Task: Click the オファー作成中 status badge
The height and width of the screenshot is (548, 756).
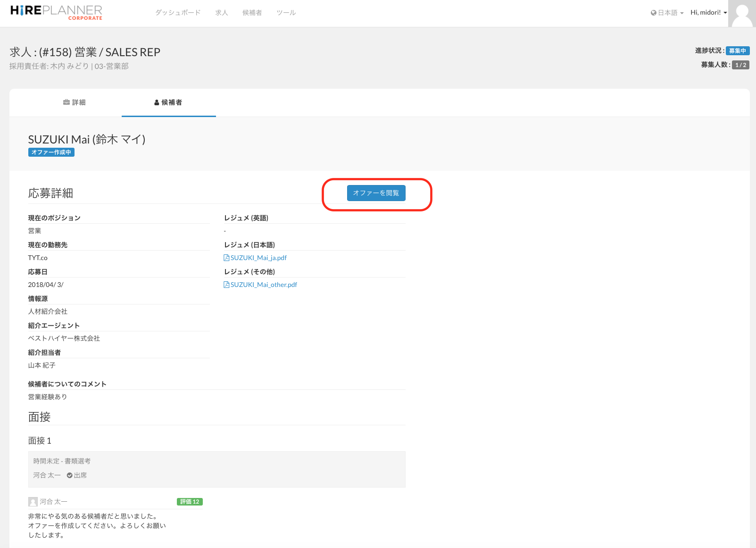Action: [51, 152]
